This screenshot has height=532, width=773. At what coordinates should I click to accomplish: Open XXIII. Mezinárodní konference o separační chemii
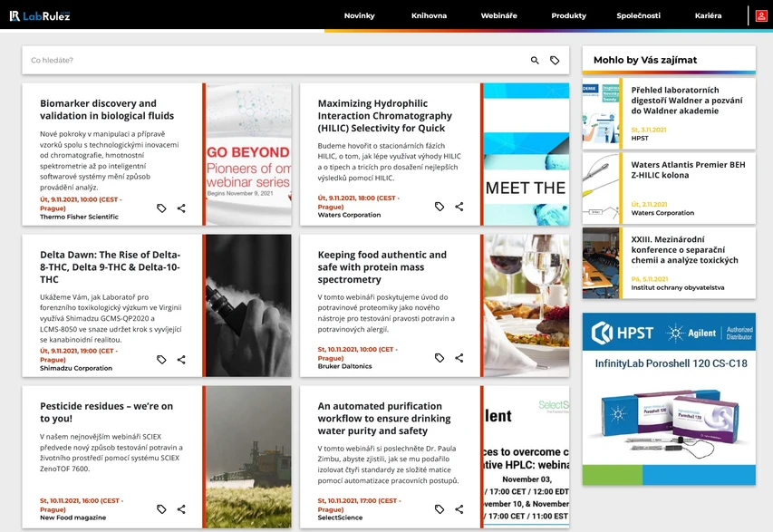pos(685,250)
